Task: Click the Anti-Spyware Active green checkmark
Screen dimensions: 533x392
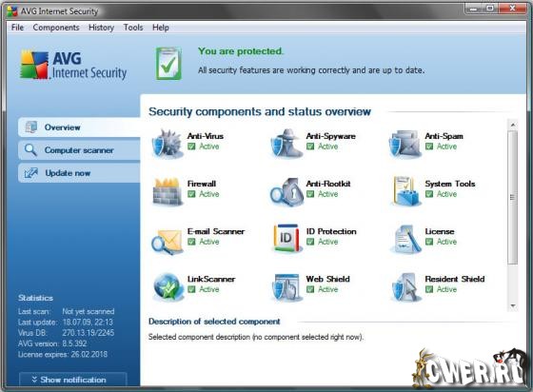Action: click(x=310, y=147)
